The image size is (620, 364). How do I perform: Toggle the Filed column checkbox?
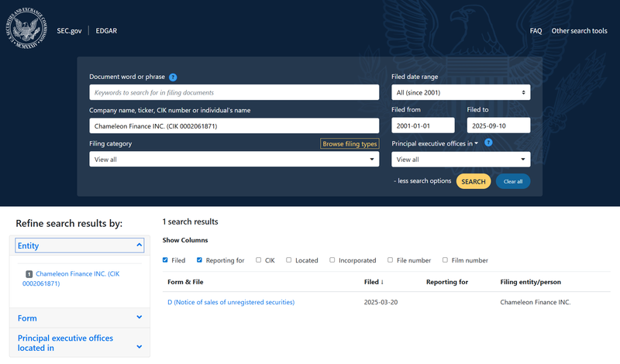pyautogui.click(x=165, y=260)
